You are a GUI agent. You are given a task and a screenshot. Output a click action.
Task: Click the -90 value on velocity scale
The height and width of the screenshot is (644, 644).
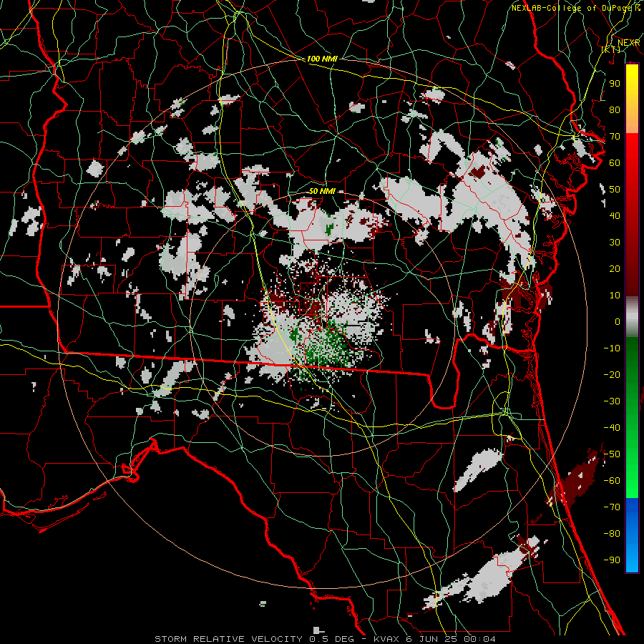(x=612, y=560)
